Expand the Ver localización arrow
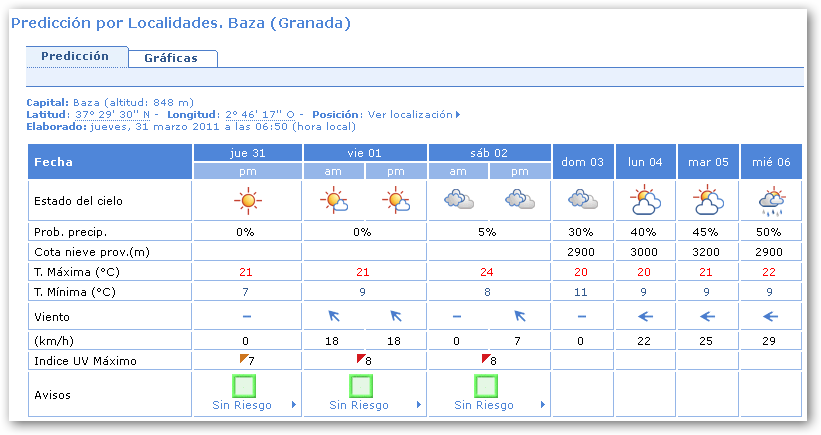821x435 pixels. click(x=458, y=115)
